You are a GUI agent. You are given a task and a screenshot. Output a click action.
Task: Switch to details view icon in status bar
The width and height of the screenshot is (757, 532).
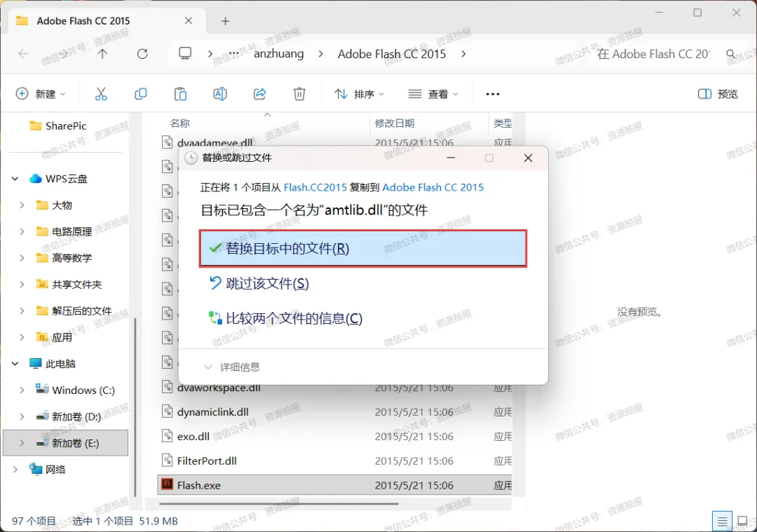[x=722, y=521]
